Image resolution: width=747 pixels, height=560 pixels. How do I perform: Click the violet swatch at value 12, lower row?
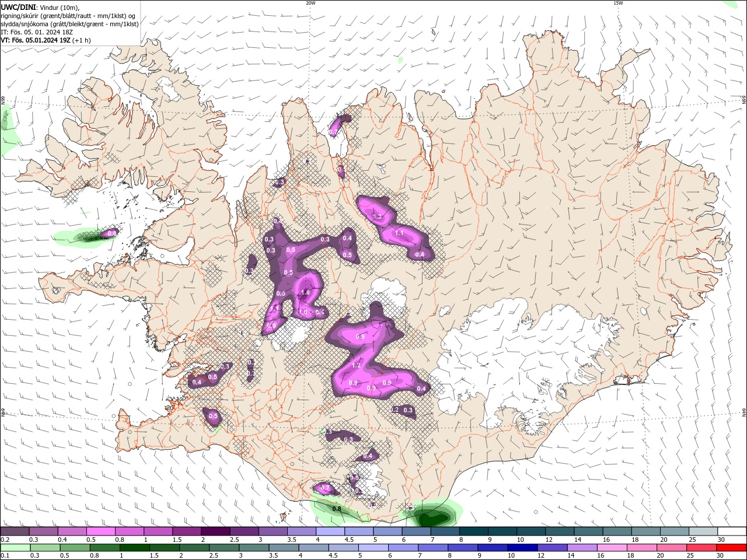coord(552,548)
